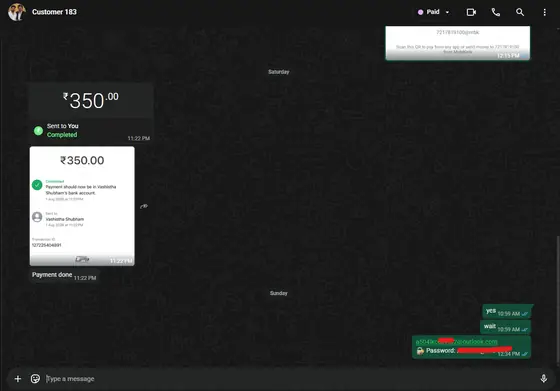
Task: Select the wait message
Action: pyautogui.click(x=505, y=327)
